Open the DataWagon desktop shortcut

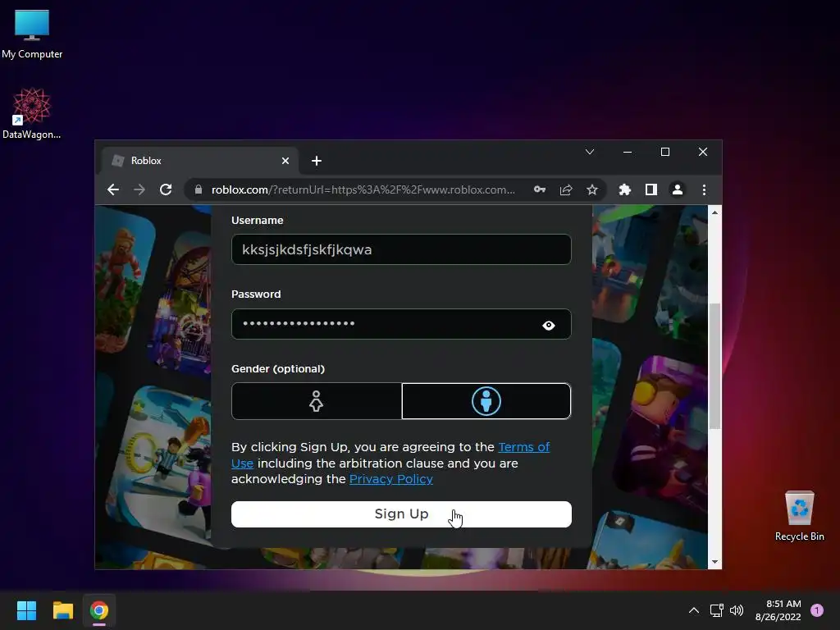click(32, 113)
